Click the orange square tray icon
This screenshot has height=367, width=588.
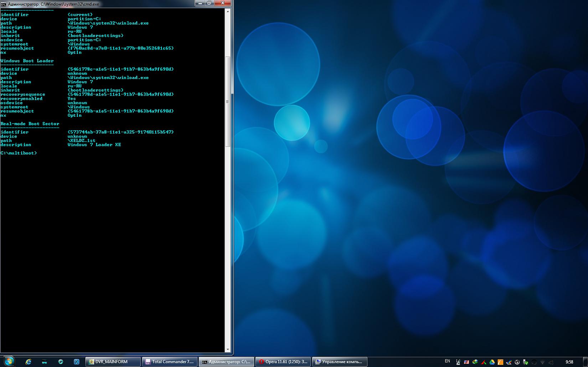[500, 362]
